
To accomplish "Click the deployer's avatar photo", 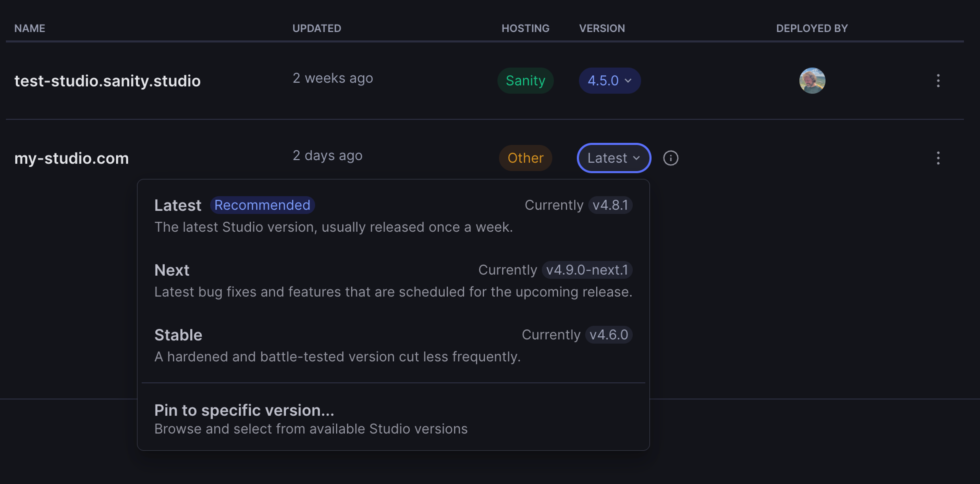I will click(812, 81).
